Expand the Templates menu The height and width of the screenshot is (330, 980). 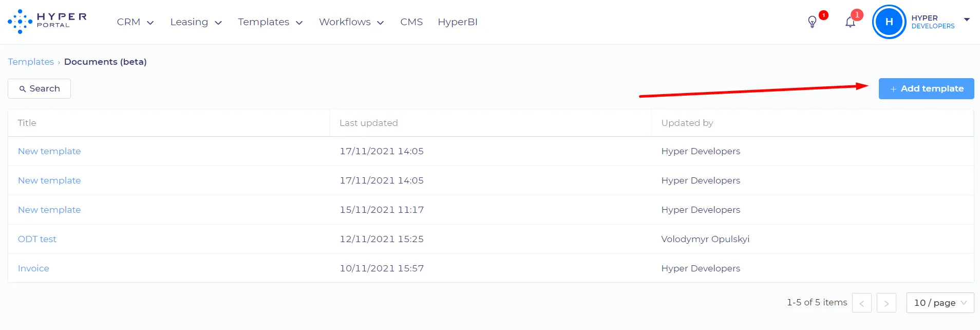click(x=270, y=22)
